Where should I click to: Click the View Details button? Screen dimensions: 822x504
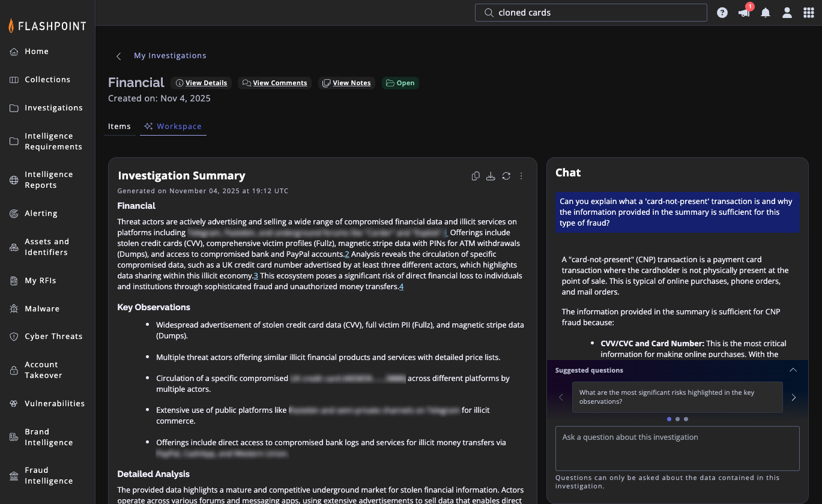pos(201,83)
